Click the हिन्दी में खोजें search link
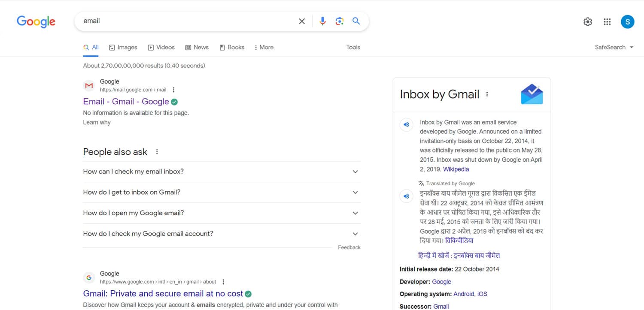This screenshot has height=310, width=644. tap(459, 256)
